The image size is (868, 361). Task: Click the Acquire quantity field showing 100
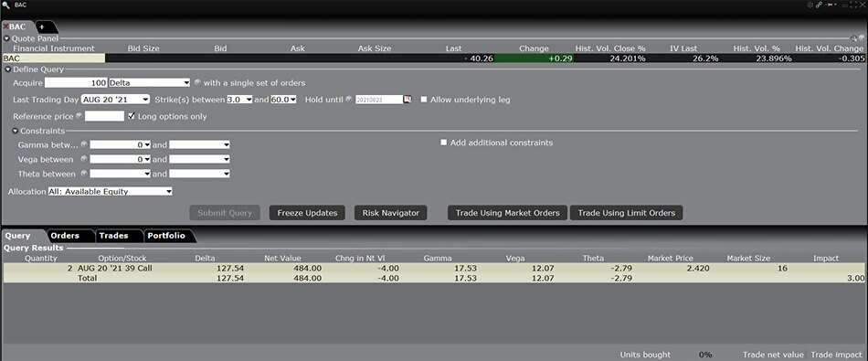[x=76, y=82]
